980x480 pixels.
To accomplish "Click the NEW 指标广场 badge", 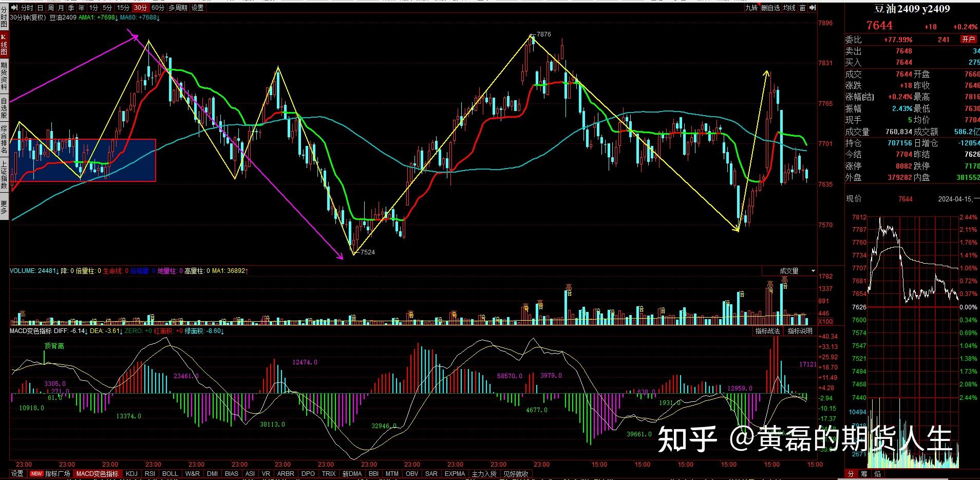I will tap(36, 473).
